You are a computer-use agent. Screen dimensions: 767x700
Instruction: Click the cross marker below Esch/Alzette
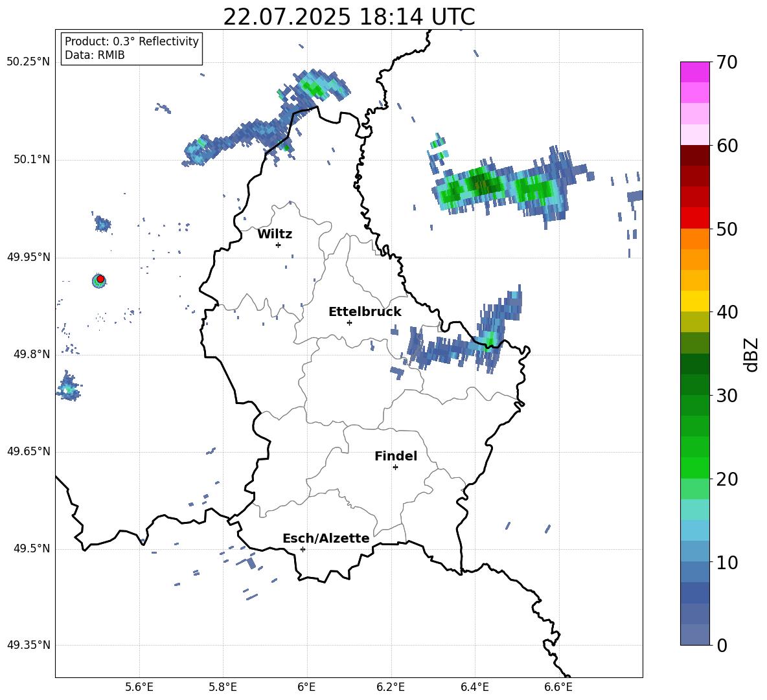(x=303, y=549)
